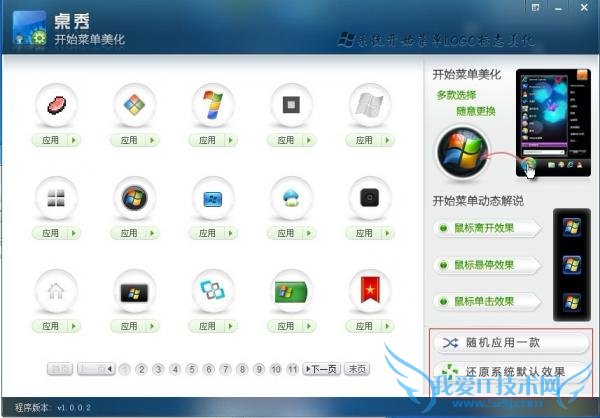Choose the colorful number 7 start icon
Viewport: 600px width, 418px height.
213,104
